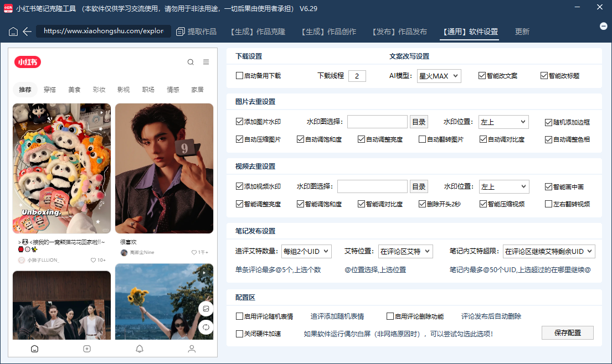Like the 很喜欢 post using its heart icon

point(195,253)
